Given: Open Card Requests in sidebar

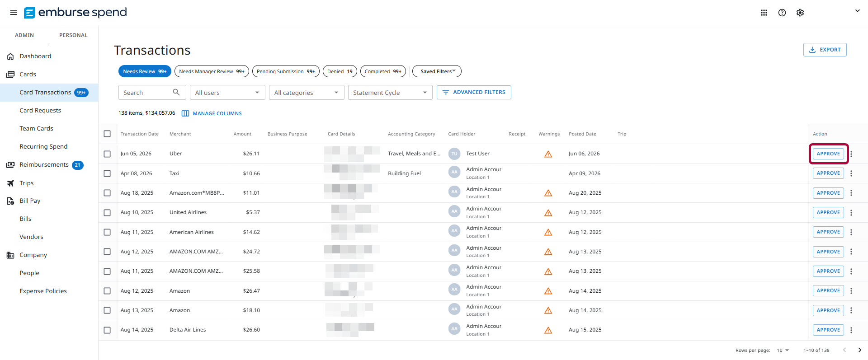Looking at the screenshot, I should click(x=40, y=110).
